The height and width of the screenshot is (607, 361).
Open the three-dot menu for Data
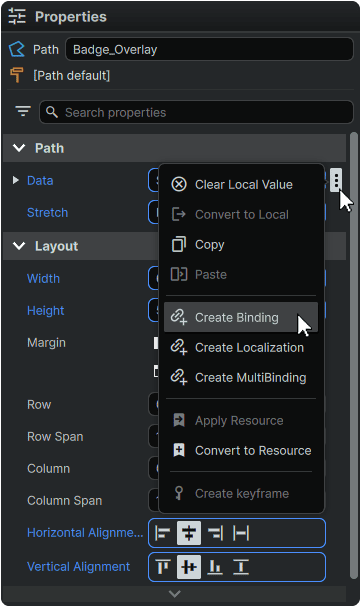tap(336, 180)
